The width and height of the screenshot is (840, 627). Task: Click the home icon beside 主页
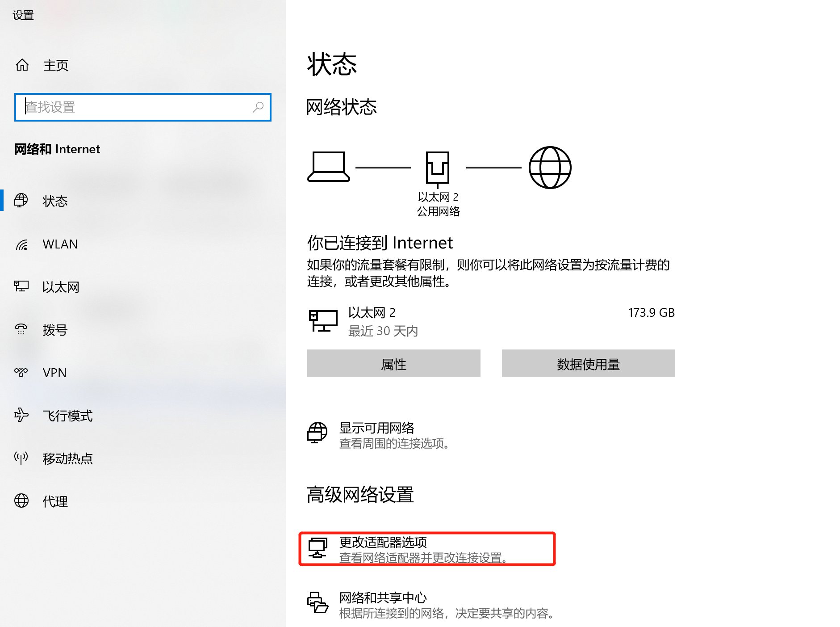pyautogui.click(x=22, y=65)
